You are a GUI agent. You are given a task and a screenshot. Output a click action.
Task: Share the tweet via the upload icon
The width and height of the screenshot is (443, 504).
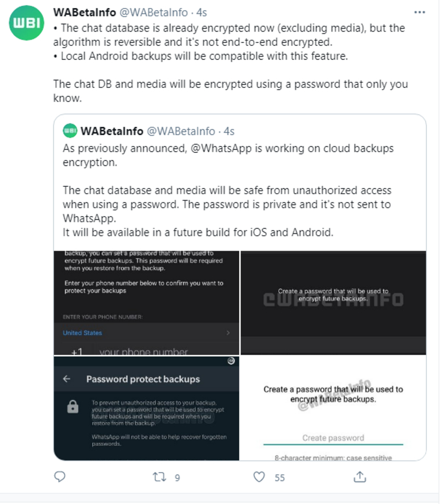click(360, 477)
